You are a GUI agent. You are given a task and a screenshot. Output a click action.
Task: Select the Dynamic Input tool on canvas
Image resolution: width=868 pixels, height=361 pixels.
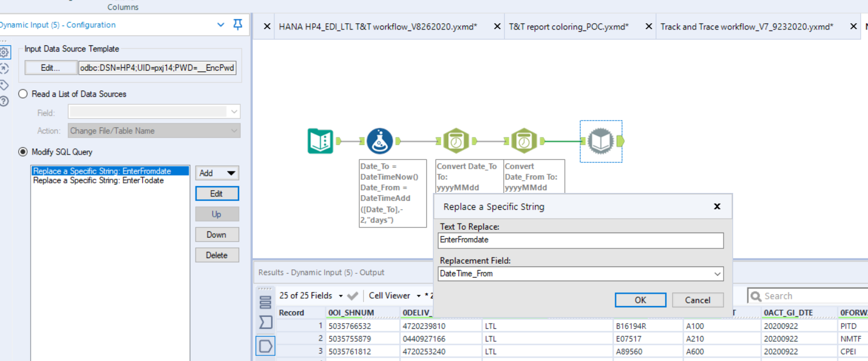601,141
